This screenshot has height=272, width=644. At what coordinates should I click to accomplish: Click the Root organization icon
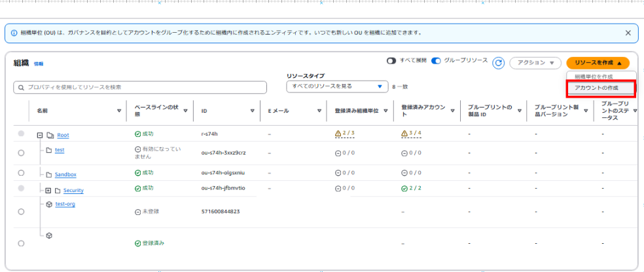pos(50,135)
